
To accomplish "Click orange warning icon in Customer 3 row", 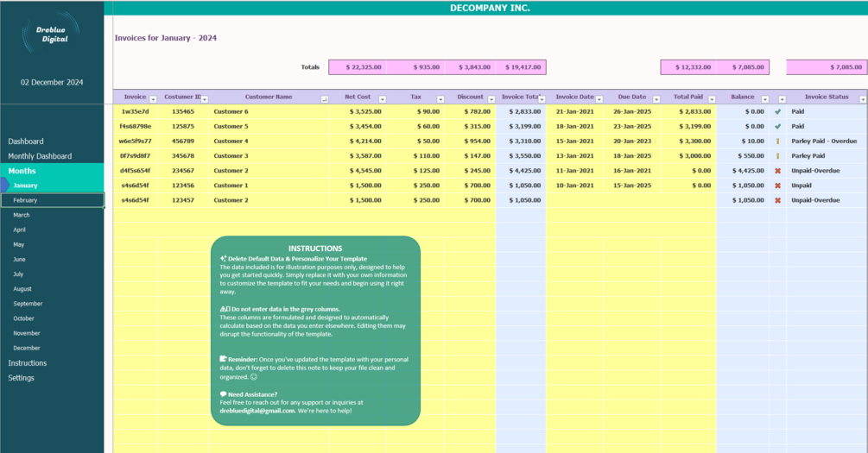I will 778,156.
